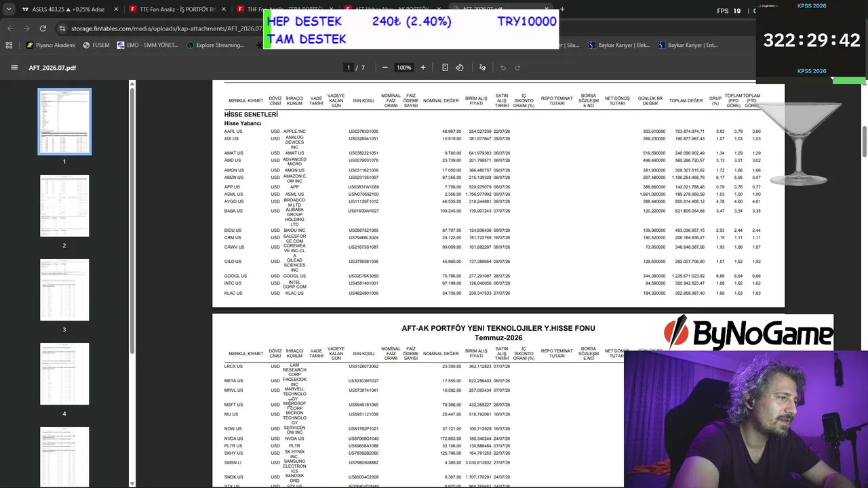This screenshot has height=488, width=868.
Task: Close the TTE Fon Analiz tab
Action: (x=224, y=9)
